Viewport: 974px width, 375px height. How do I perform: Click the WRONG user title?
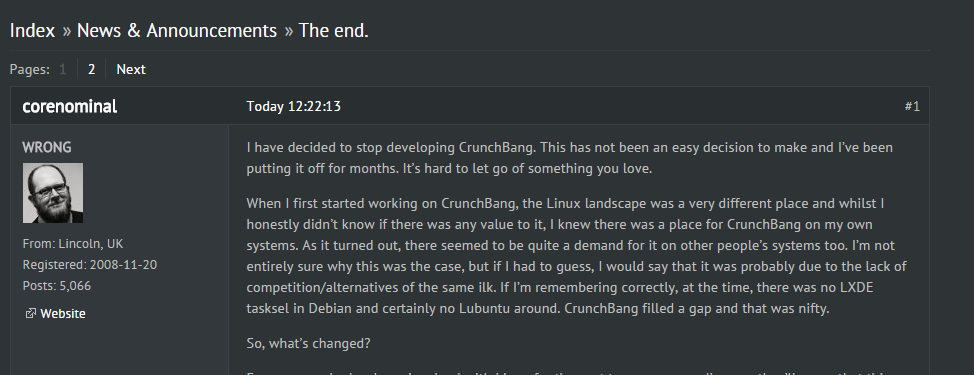click(47, 148)
